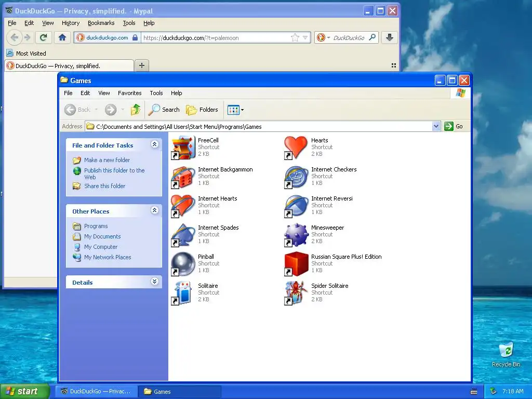Click the Forward arrow in Games window
The image size is (532, 399).
111,110
